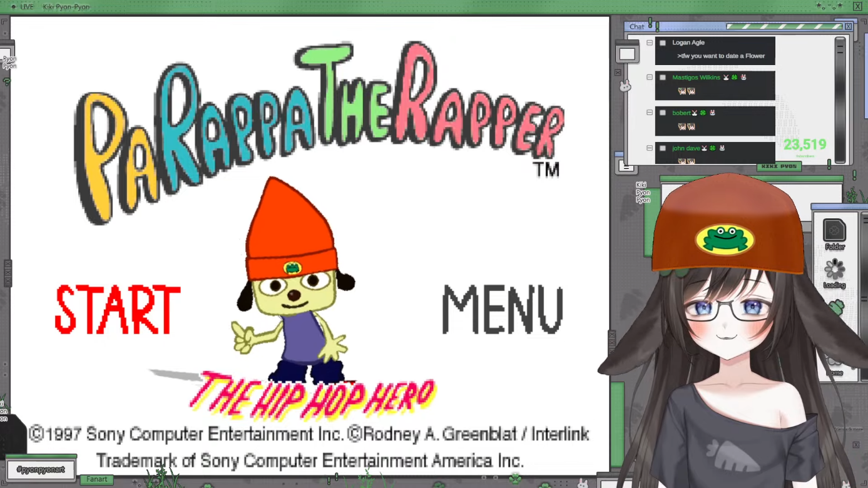The height and width of the screenshot is (488, 868).
Task: Click bobert's clover badge icon
Action: [x=703, y=113]
